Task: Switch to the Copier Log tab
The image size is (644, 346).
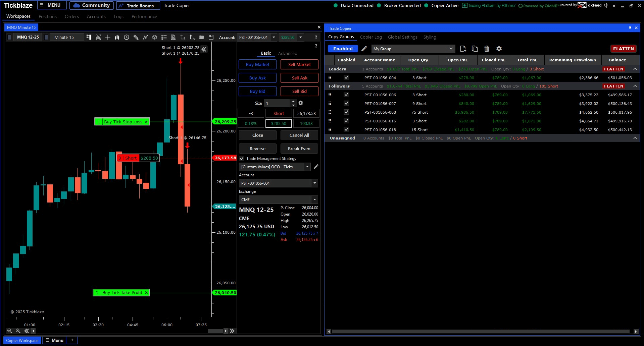Action: [371, 37]
